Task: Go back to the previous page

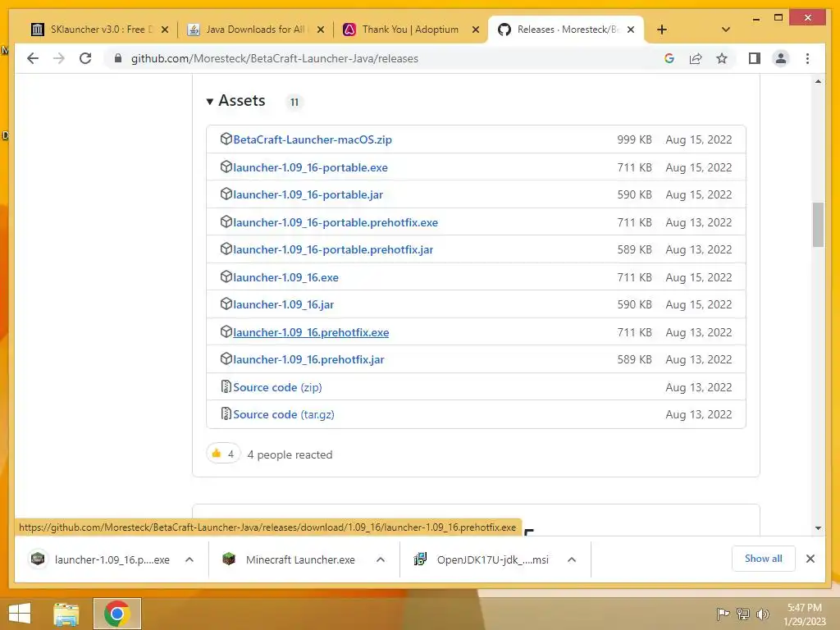Action: pos(33,58)
